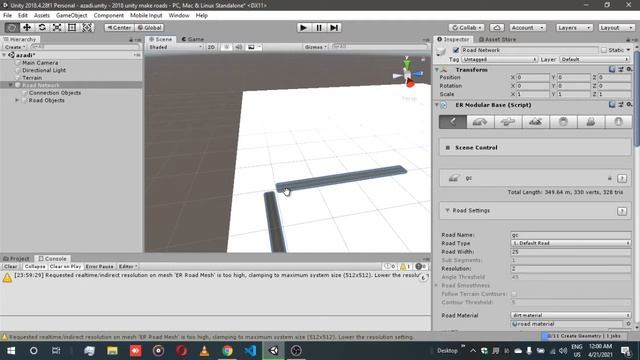Image resolution: width=640 pixels, height=360 pixels.
Task: Switch to the Game tab
Action: [x=193, y=39]
